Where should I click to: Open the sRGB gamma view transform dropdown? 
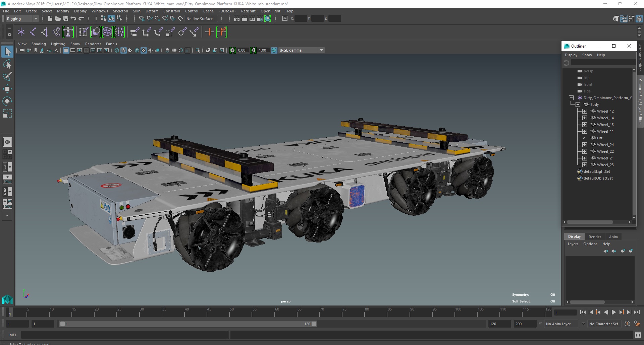click(301, 50)
